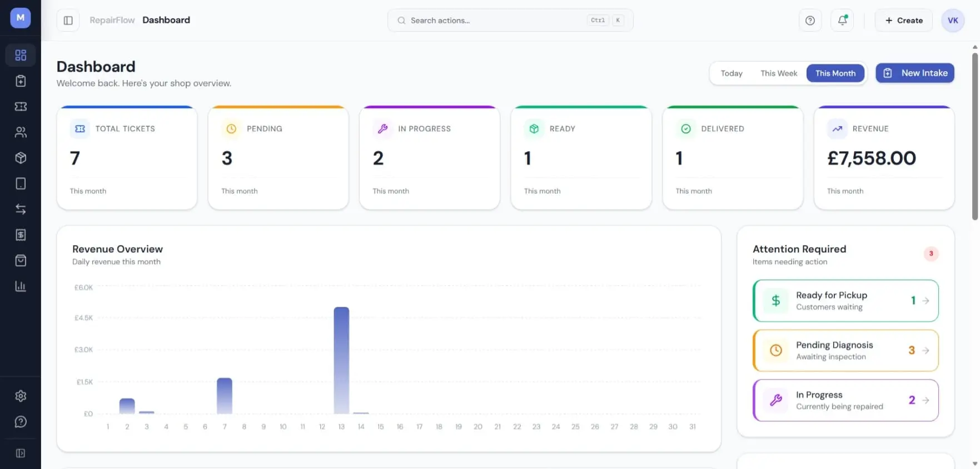Image resolution: width=980 pixels, height=469 pixels.
Task: Click arrow on Ready for Pickup row
Action: pos(926,301)
